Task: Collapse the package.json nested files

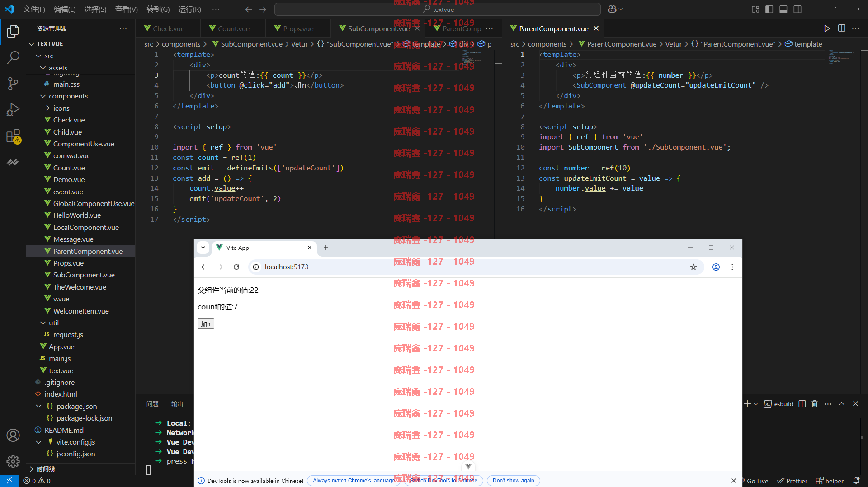Action: [x=39, y=407]
